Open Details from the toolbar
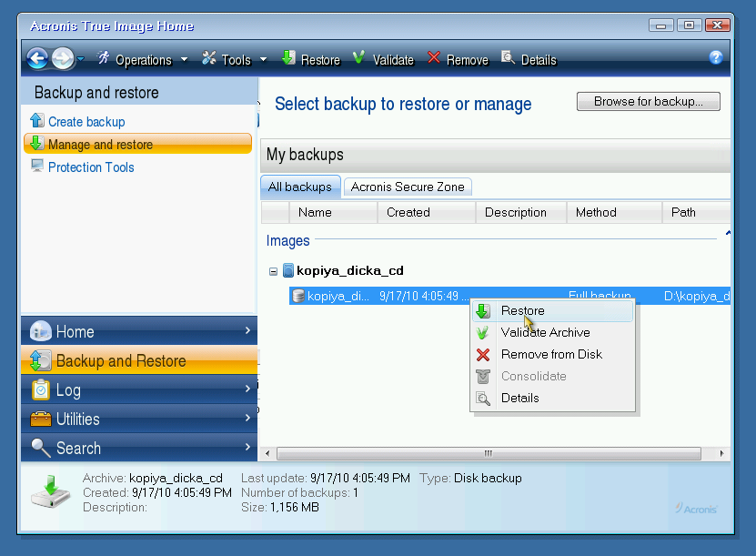756x556 pixels. click(x=528, y=60)
